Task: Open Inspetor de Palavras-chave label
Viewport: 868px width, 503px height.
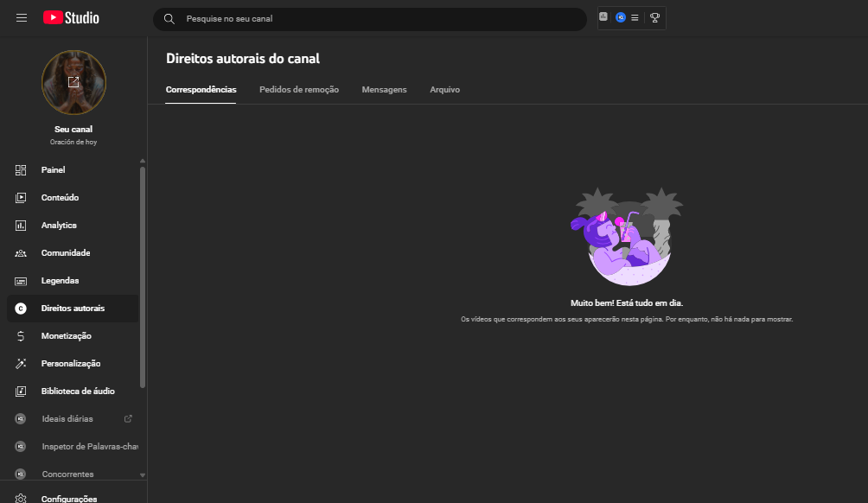Action: point(90,447)
